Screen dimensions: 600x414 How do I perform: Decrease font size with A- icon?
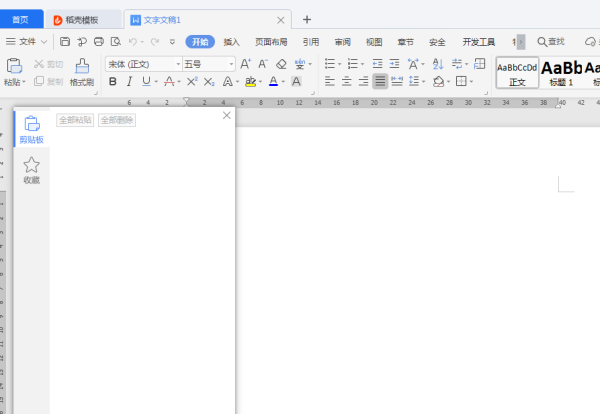[x=263, y=64]
